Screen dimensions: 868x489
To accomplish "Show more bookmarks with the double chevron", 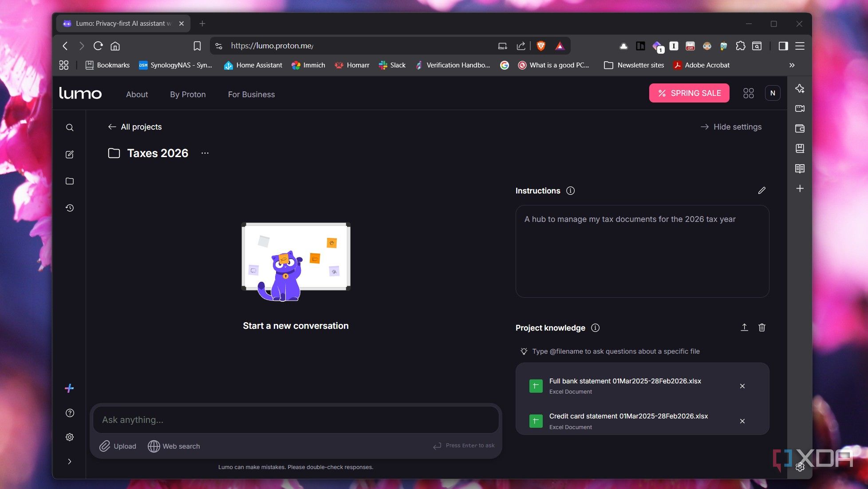I will [792, 65].
